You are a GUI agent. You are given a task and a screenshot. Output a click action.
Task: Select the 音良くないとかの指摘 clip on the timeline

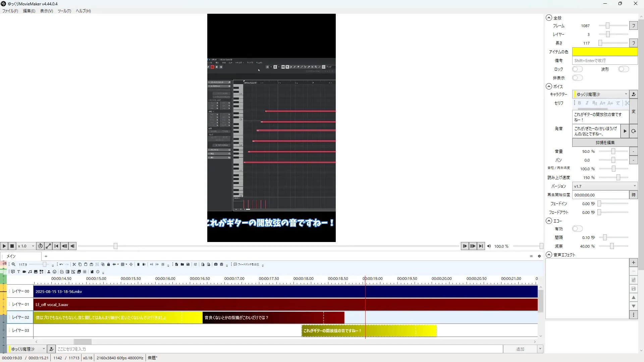point(262,317)
